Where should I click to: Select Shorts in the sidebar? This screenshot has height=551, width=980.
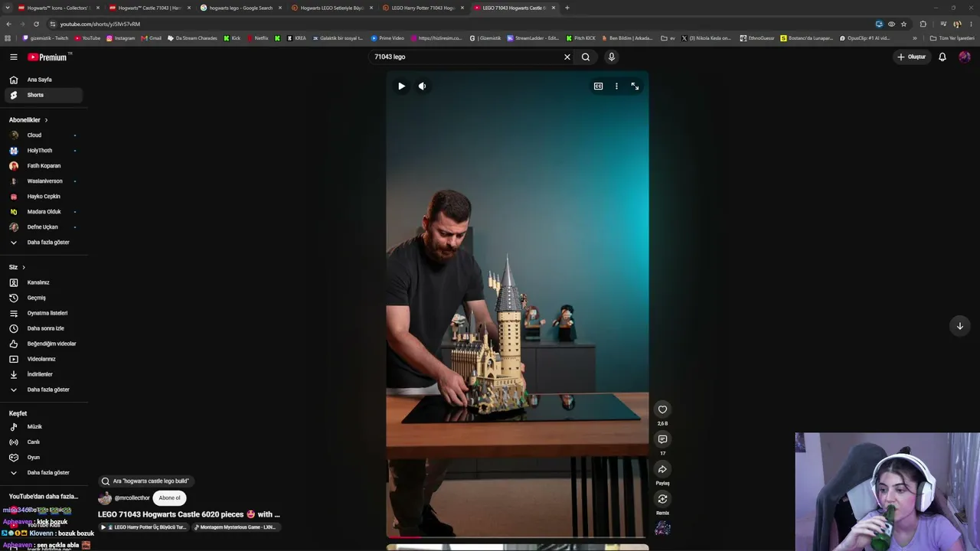tap(43, 95)
